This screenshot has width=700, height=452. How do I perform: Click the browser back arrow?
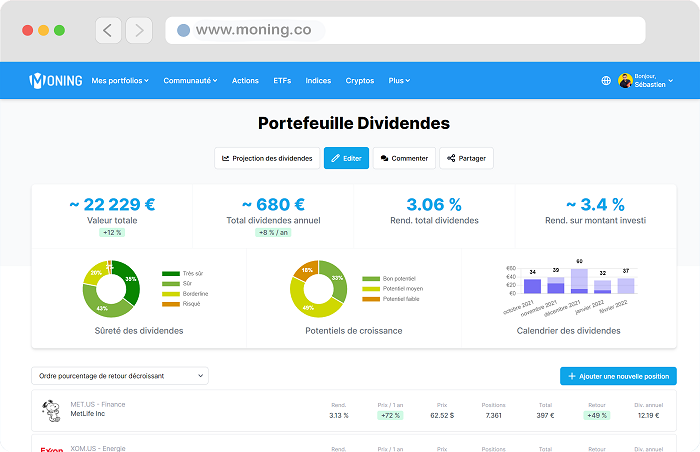point(109,30)
